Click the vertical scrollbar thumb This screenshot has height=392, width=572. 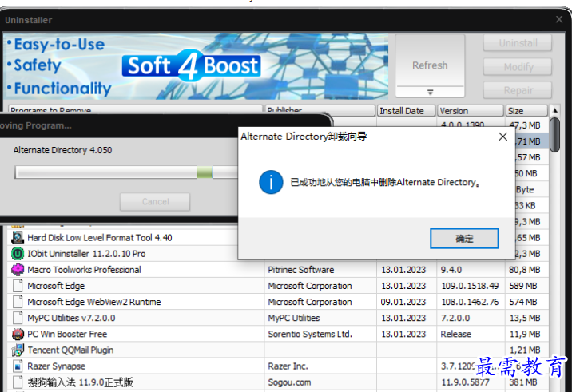coord(554,135)
